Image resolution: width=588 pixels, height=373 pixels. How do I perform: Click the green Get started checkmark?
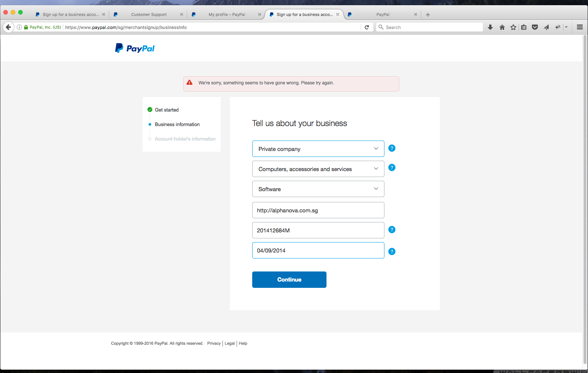point(150,109)
